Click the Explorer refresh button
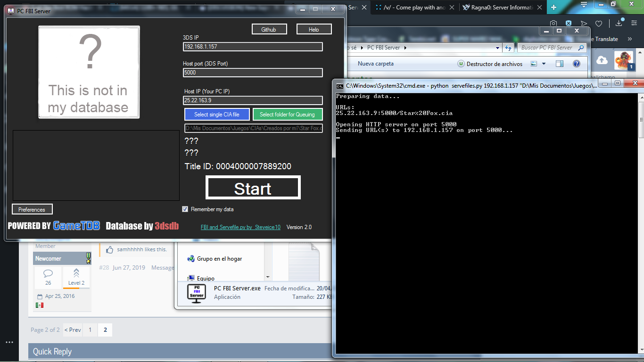This screenshot has height=362, width=644. pos(508,48)
